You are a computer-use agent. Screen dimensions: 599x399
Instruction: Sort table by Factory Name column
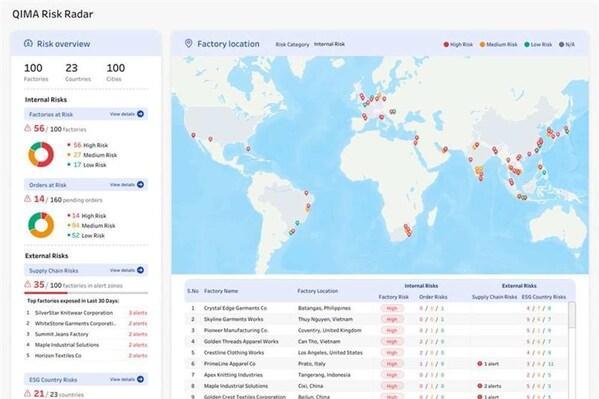[221, 291]
